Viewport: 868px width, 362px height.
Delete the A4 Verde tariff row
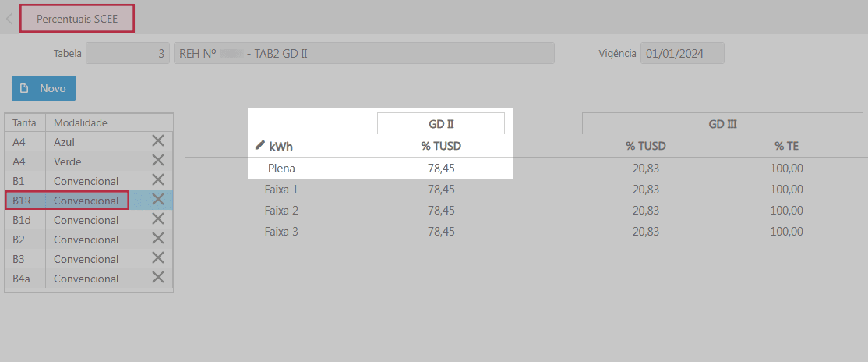point(158,161)
